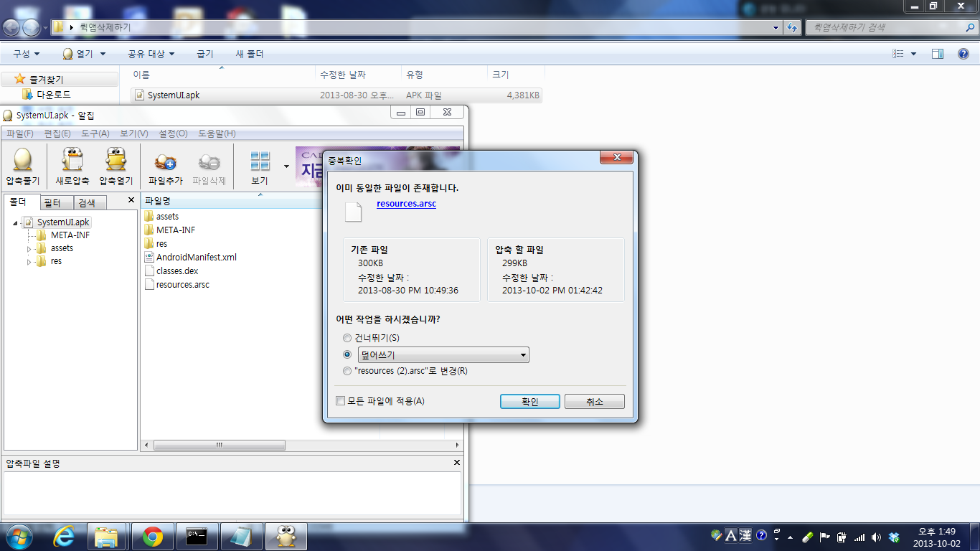This screenshot has width=980, height=551.
Task: Open the 보기 toolbar dropdown arrow
Action: [x=287, y=166]
